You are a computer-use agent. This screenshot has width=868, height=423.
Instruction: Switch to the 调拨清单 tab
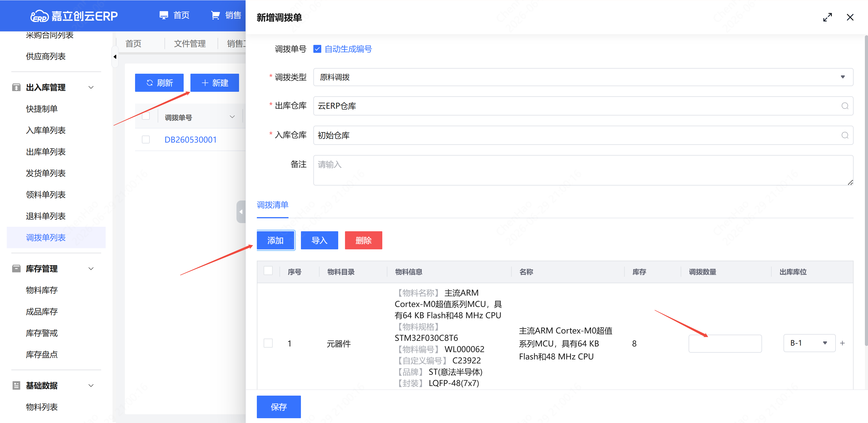273,205
